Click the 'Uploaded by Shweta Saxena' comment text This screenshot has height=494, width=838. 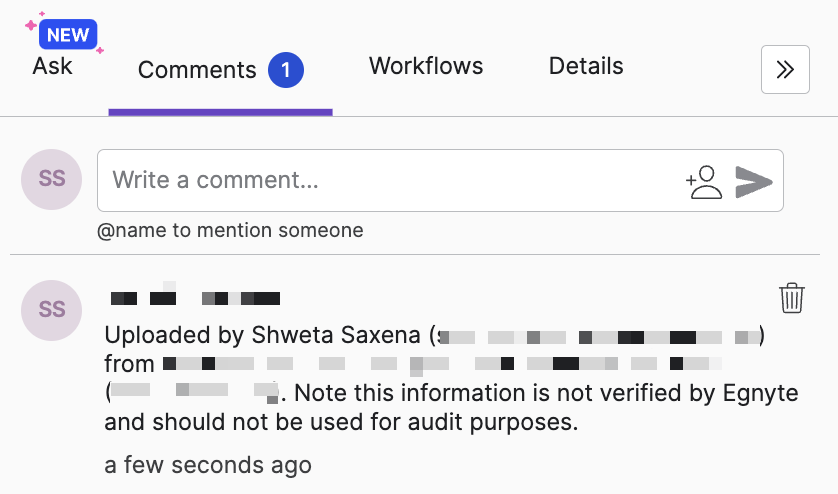tap(262, 335)
